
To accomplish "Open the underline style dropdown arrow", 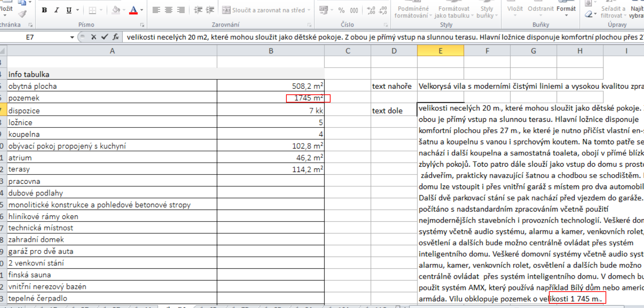I will point(78,10).
